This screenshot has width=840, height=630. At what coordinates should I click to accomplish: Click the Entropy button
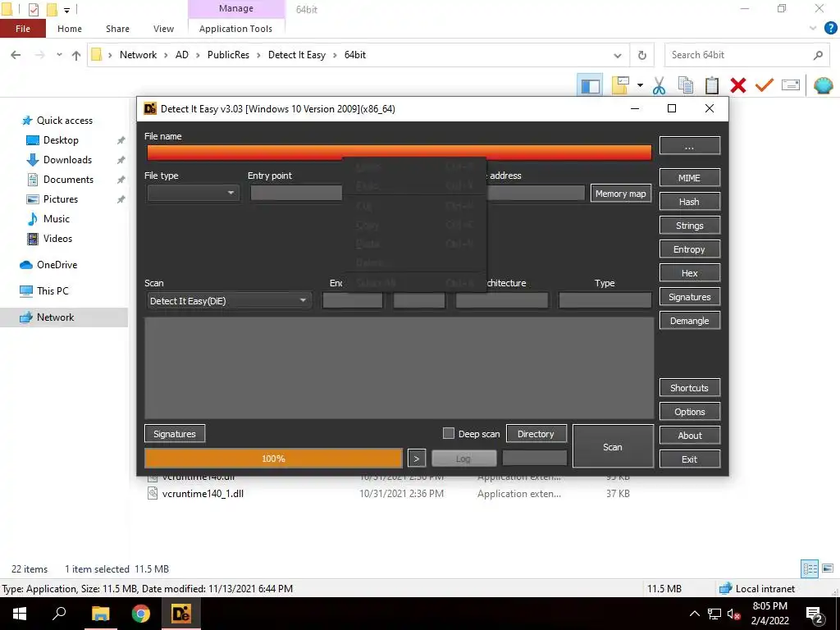(689, 249)
